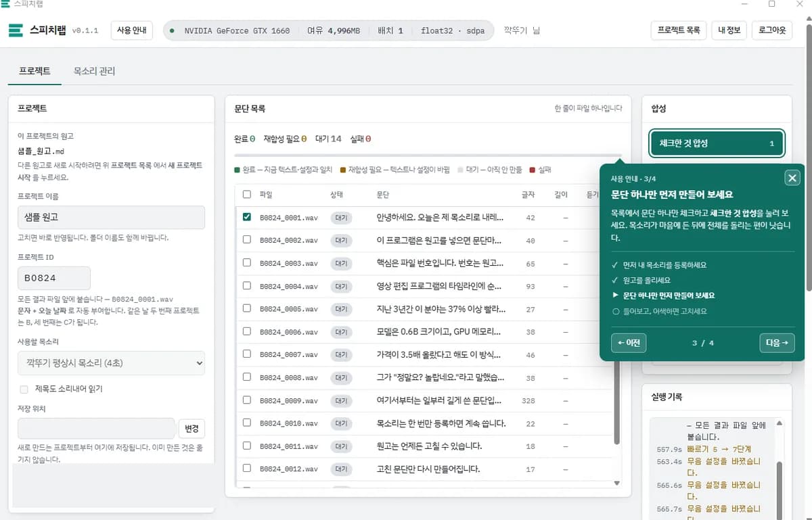Click the paragraph text 핵심은 파일 번호입니다
Screen dimensions: 812x520
pos(440,263)
